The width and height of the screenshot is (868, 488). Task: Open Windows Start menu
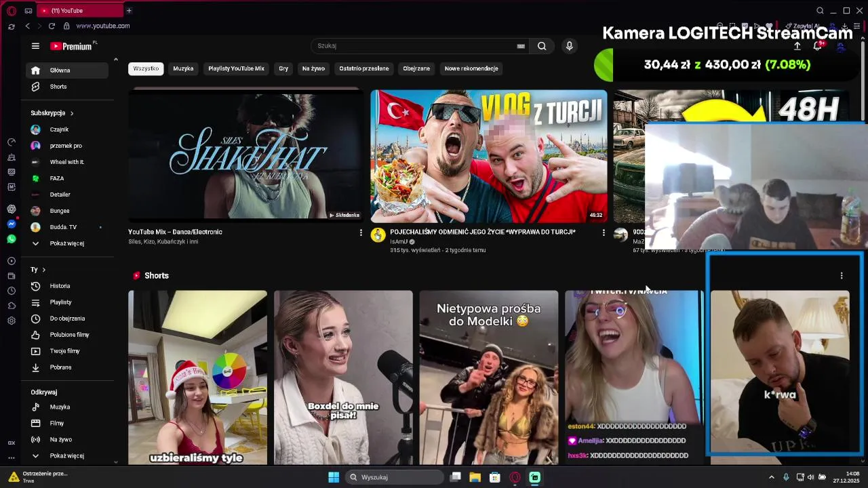coord(334,477)
